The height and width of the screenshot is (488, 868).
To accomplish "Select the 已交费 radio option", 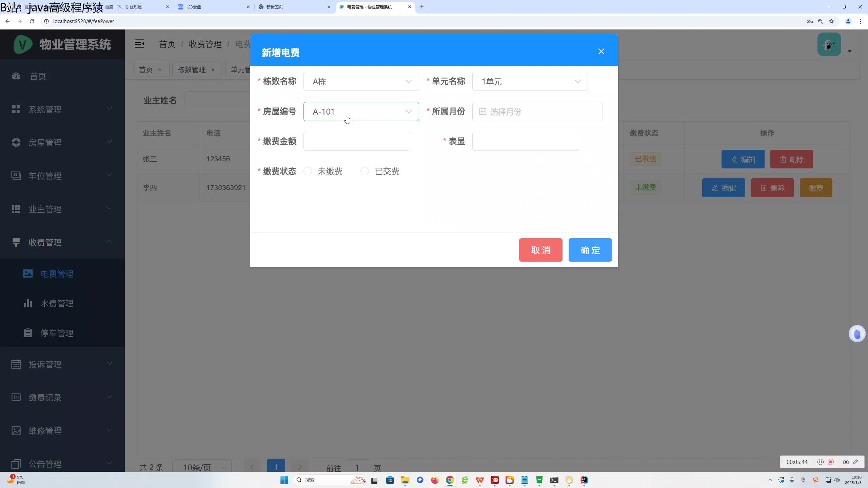I will pos(364,171).
